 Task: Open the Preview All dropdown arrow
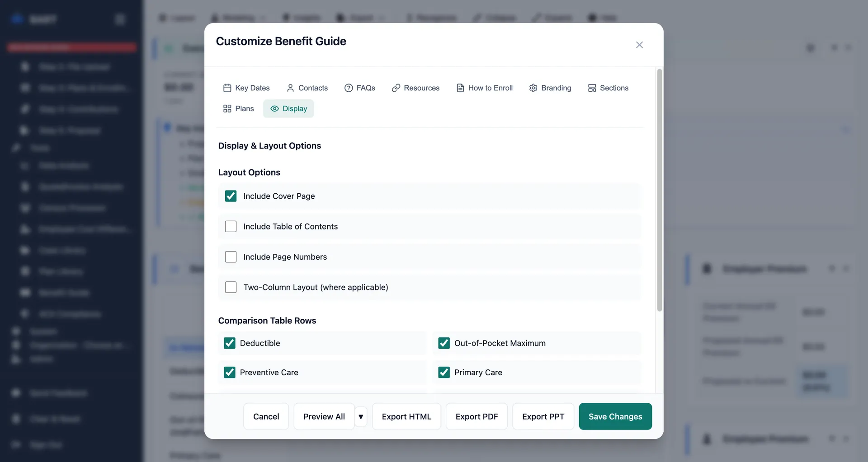(361, 416)
